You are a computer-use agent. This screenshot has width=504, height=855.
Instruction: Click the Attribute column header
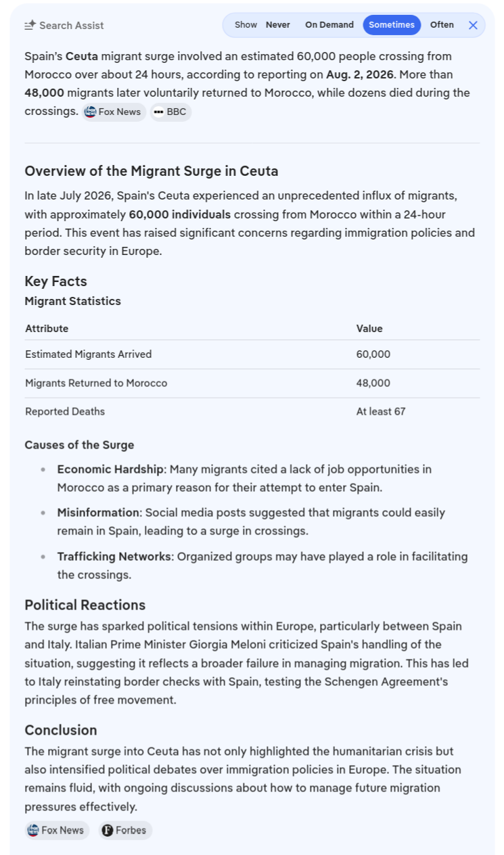(47, 329)
